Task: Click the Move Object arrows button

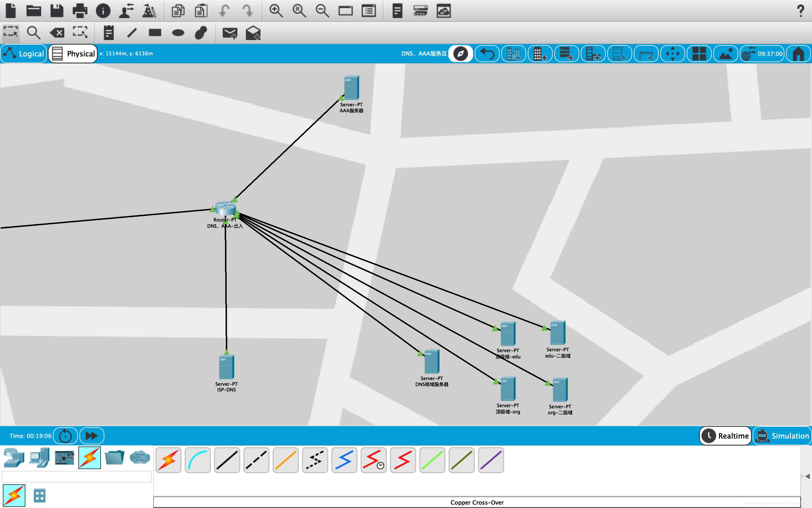Action: pos(673,53)
